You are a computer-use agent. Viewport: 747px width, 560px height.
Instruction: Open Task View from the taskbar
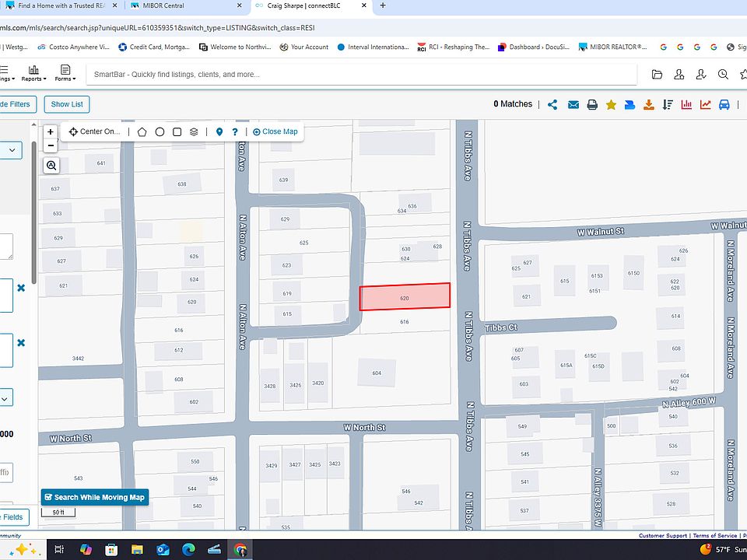point(59,550)
